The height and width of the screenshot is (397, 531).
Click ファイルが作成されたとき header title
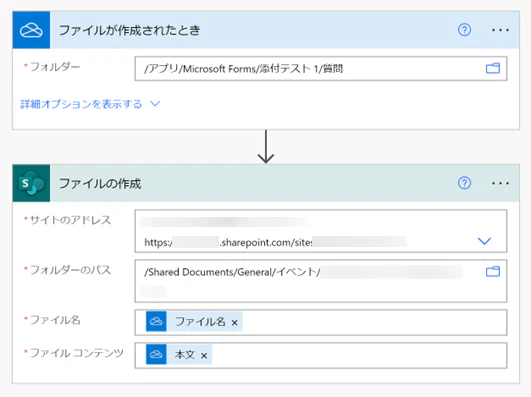tap(130, 30)
